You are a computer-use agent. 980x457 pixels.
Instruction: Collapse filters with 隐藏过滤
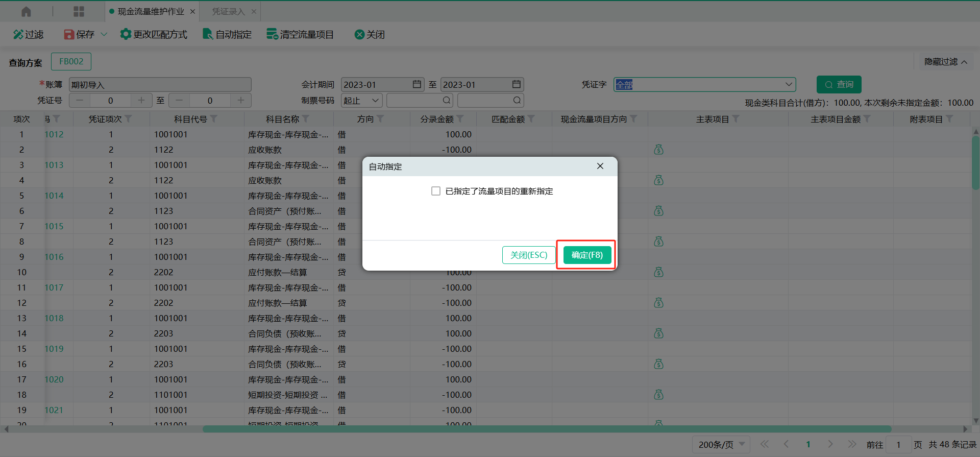[x=945, y=62]
